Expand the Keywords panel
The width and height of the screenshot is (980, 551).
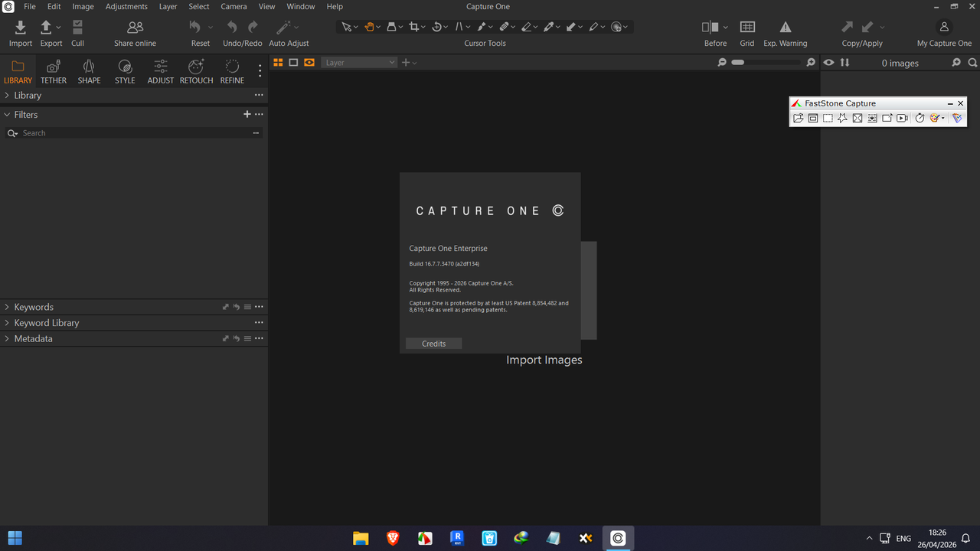point(7,307)
